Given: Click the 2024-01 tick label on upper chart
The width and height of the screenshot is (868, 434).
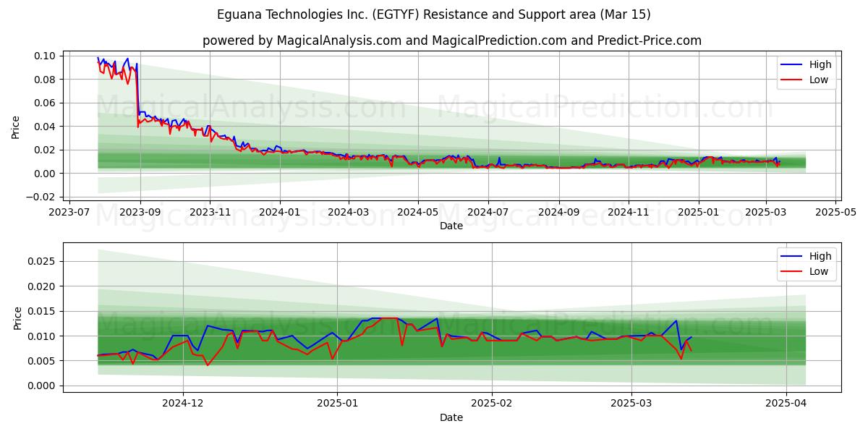Looking at the screenshot, I should [x=279, y=213].
